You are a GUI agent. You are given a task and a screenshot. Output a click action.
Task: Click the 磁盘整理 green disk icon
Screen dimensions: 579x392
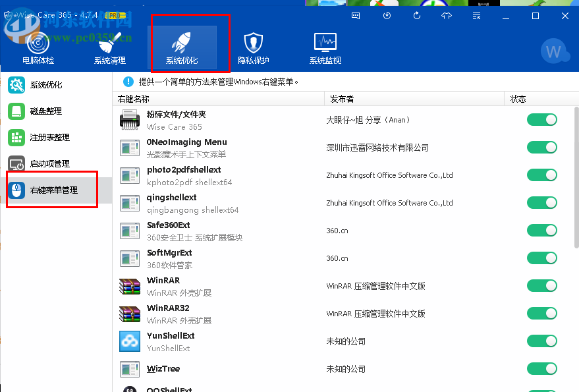(x=16, y=111)
